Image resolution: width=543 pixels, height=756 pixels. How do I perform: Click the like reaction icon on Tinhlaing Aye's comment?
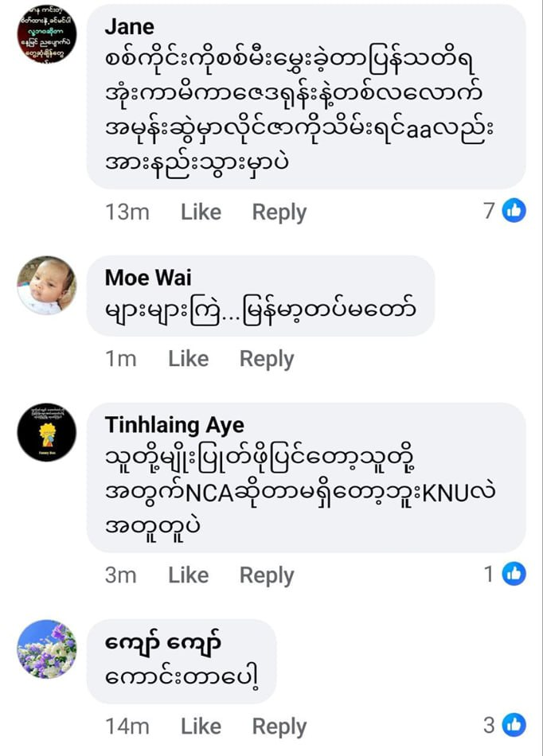514,574
